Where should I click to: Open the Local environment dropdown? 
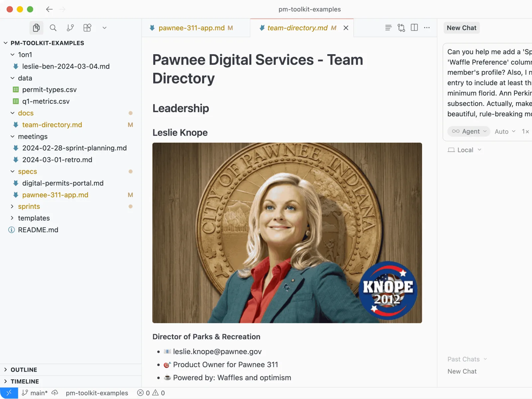(x=465, y=150)
